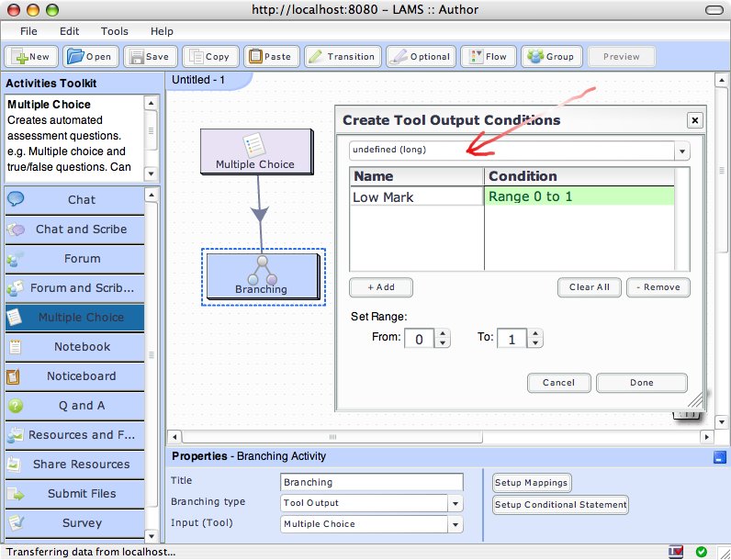Click the Branching activity on canvas
The height and width of the screenshot is (560, 731).
click(x=262, y=275)
